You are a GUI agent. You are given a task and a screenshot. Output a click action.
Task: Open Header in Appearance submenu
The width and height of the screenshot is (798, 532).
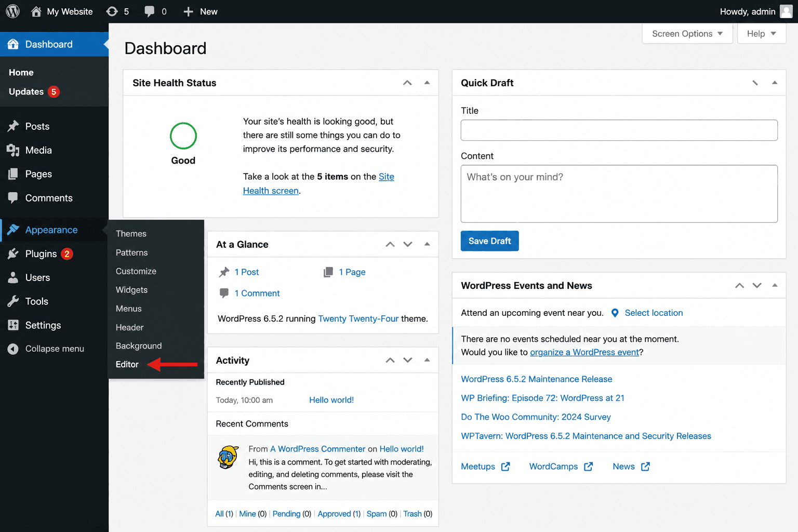point(129,327)
